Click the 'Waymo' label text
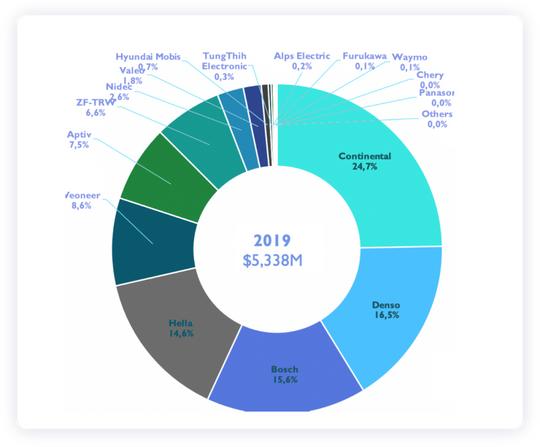Screen dimensions: 540x447 coord(409,57)
